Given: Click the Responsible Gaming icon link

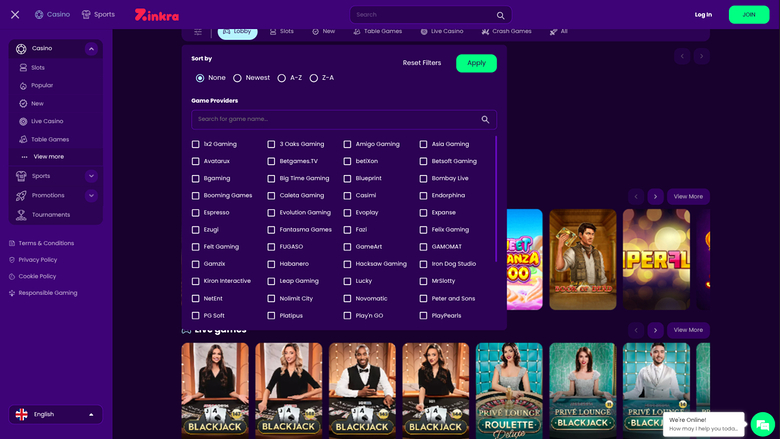Looking at the screenshot, I should coord(12,293).
